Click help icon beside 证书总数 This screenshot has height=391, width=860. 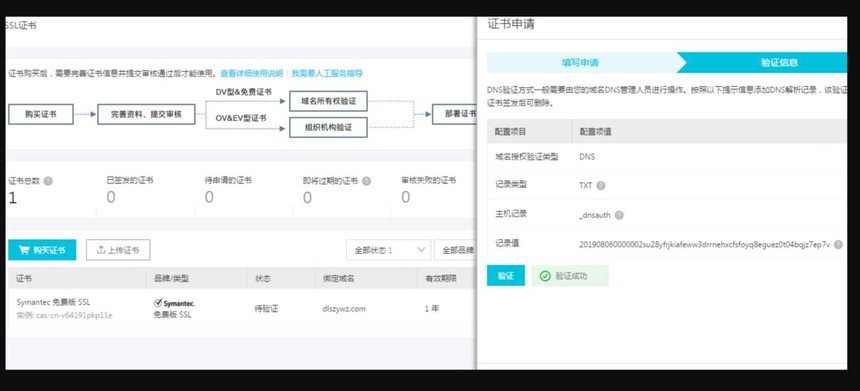(x=48, y=181)
